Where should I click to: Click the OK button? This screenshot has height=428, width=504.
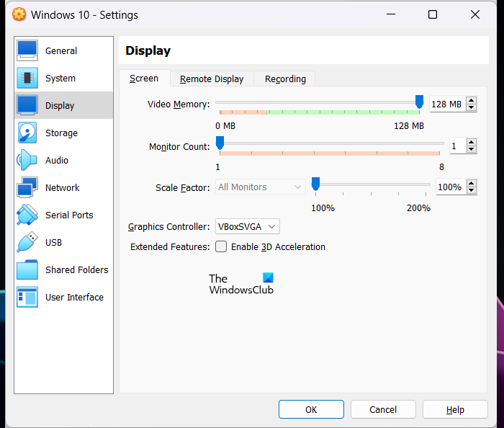click(311, 409)
